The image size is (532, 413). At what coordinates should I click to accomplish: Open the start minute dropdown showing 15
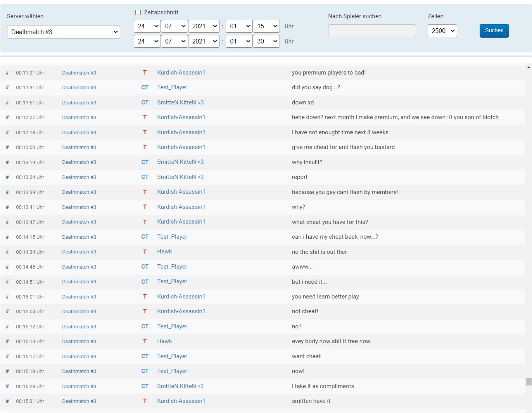[x=266, y=26]
